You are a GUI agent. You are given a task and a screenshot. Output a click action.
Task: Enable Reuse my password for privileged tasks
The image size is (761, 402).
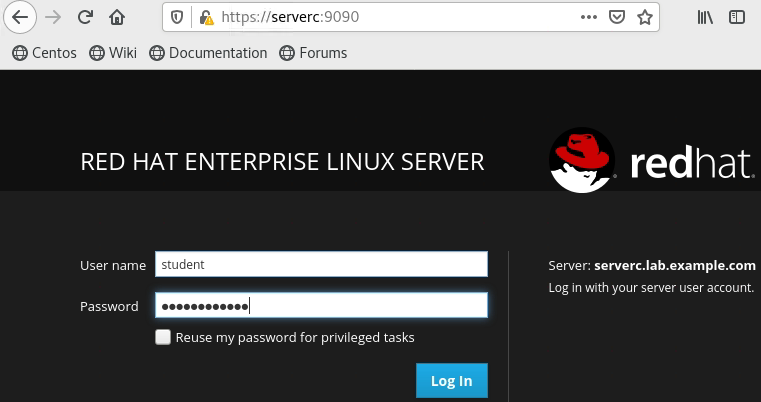[x=163, y=338]
